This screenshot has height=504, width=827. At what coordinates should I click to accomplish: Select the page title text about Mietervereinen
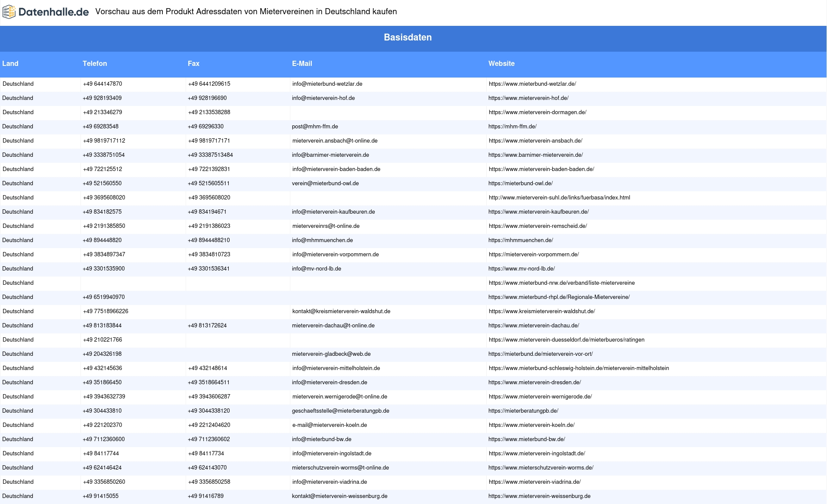246,12
